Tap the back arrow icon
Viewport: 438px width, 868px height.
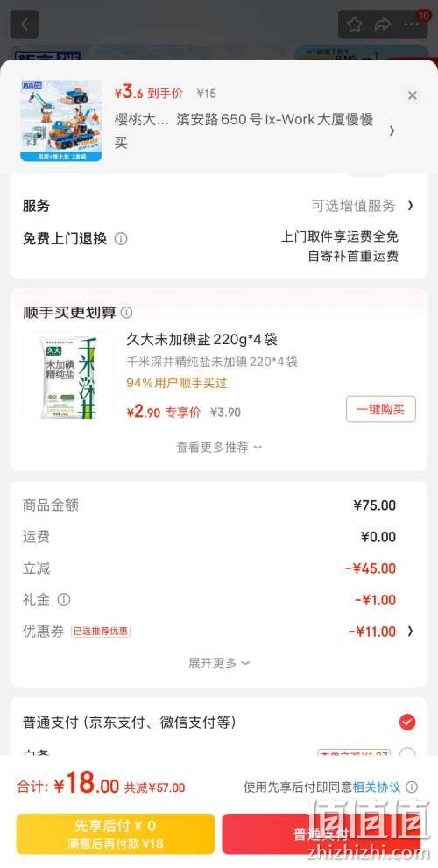click(24, 25)
